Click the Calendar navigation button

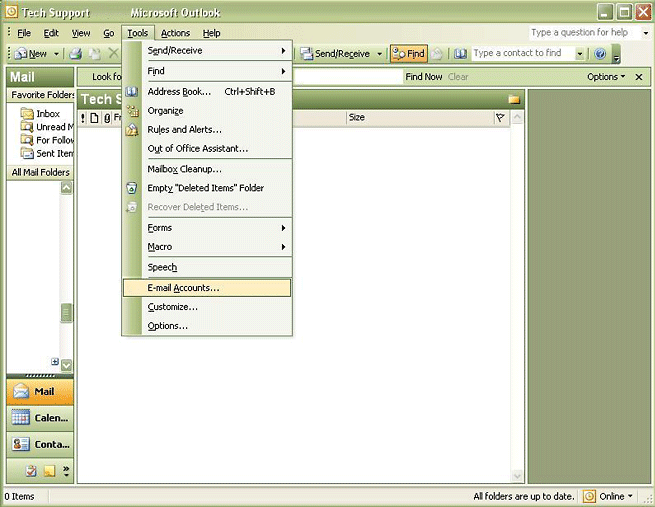(x=40, y=418)
